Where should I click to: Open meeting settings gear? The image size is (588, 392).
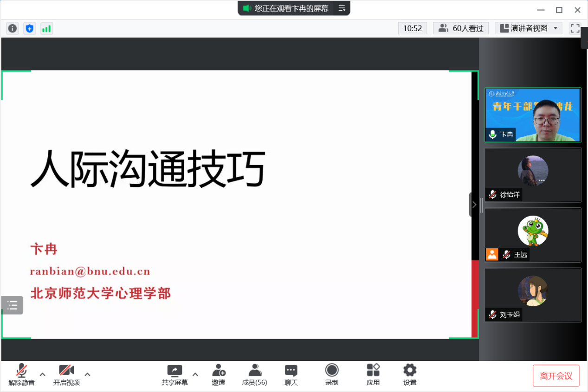(410, 375)
